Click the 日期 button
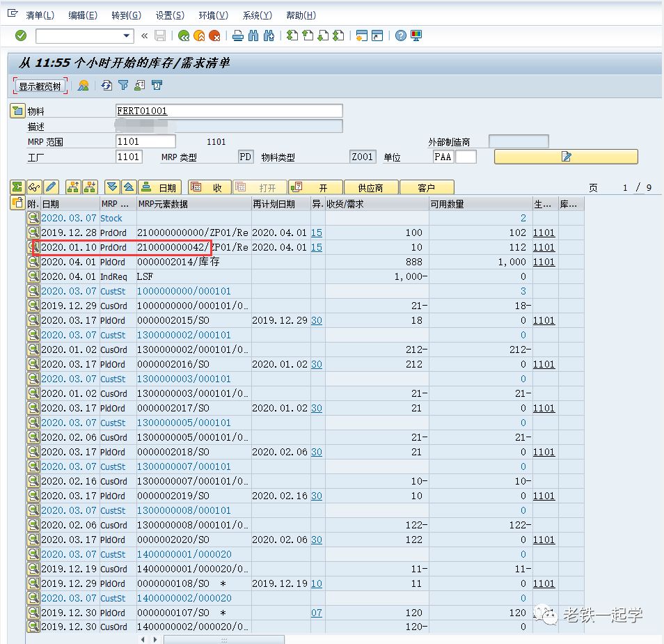The height and width of the screenshot is (644, 664). click(x=159, y=187)
